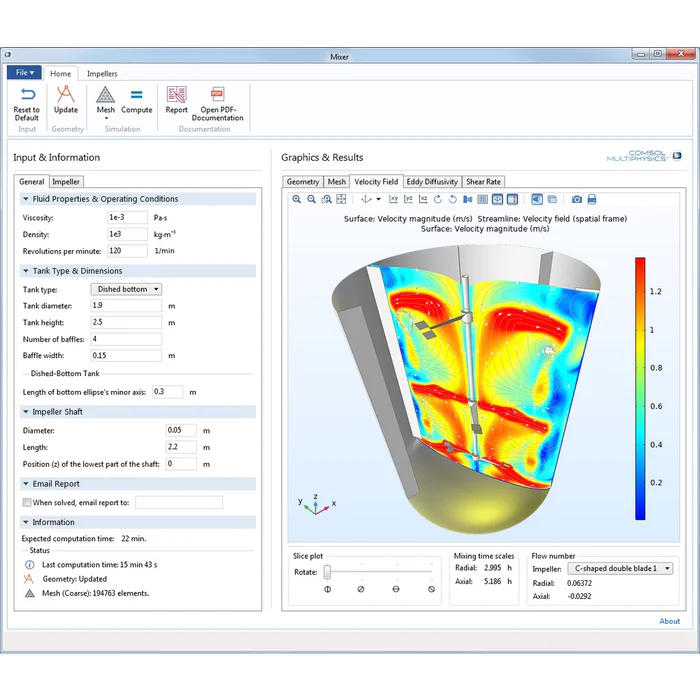This screenshot has width=700, height=700.
Task: Click the bottom ellipse minor axis field
Action: pyautogui.click(x=167, y=392)
